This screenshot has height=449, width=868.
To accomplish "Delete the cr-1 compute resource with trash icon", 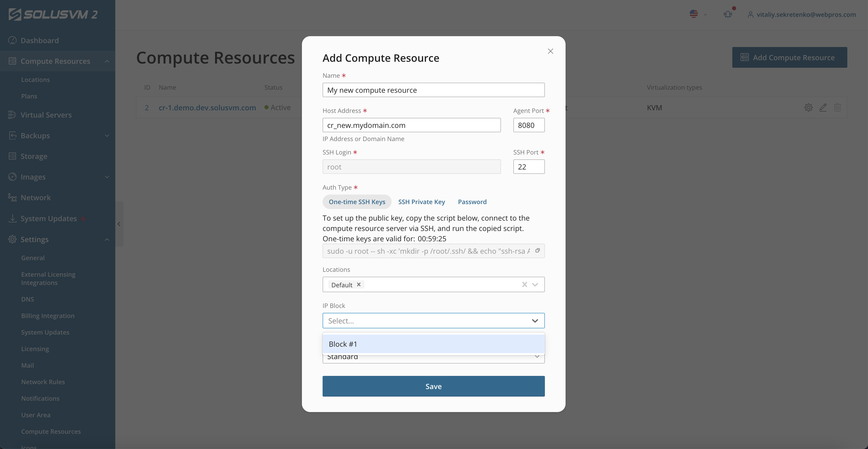I will (838, 107).
